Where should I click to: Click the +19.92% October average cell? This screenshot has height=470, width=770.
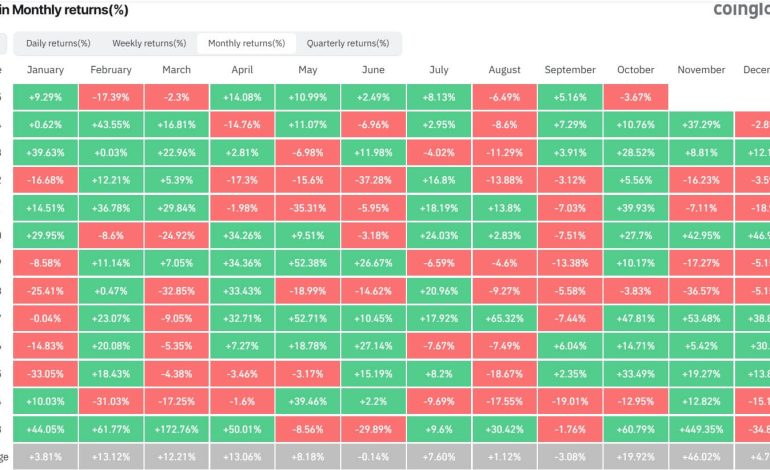[x=635, y=455]
